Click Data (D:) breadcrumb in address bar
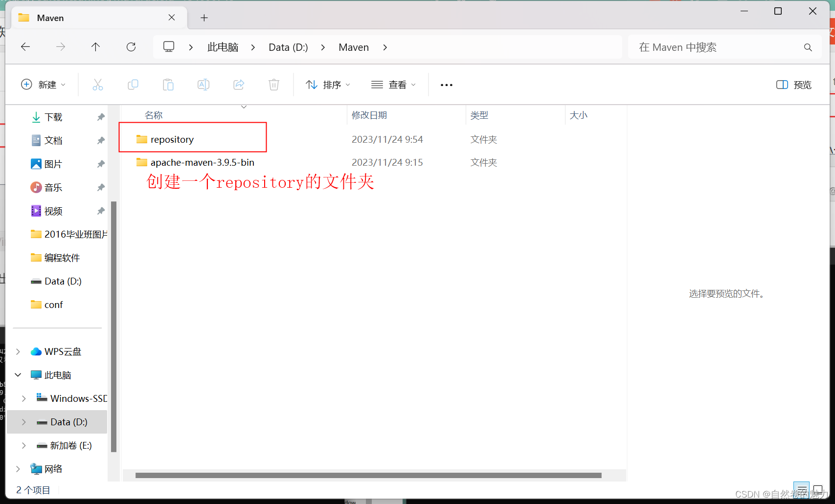Viewport: 835px width, 504px height. coord(288,47)
